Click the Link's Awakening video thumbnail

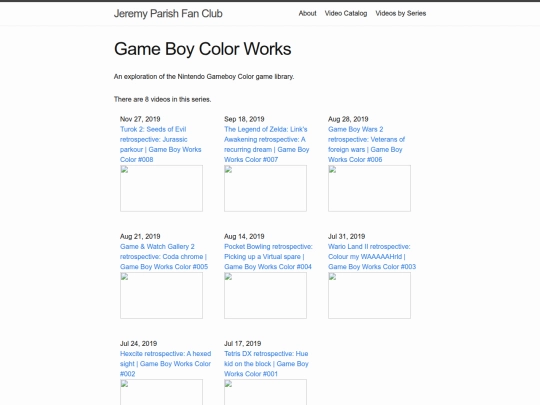click(265, 188)
